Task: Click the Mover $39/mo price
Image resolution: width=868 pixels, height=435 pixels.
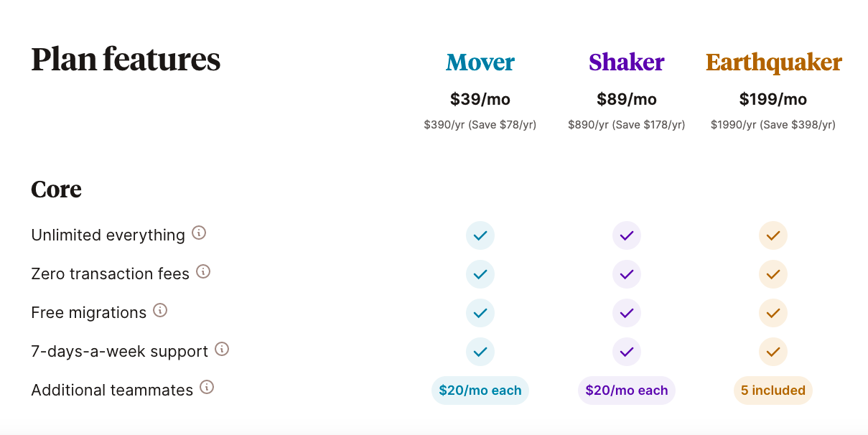Action: pyautogui.click(x=480, y=99)
